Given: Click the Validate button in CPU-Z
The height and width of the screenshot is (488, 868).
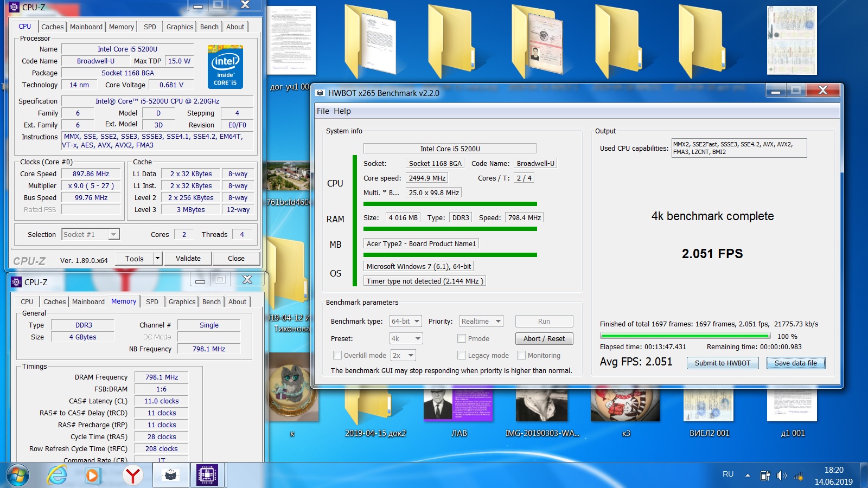Looking at the screenshot, I should coord(188,259).
